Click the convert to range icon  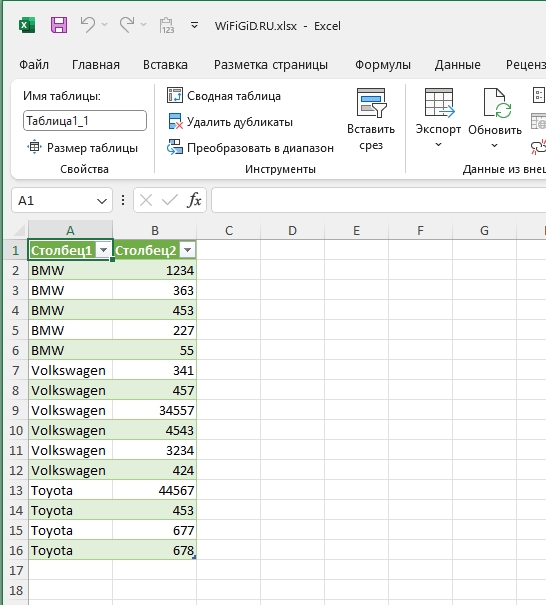click(x=174, y=147)
